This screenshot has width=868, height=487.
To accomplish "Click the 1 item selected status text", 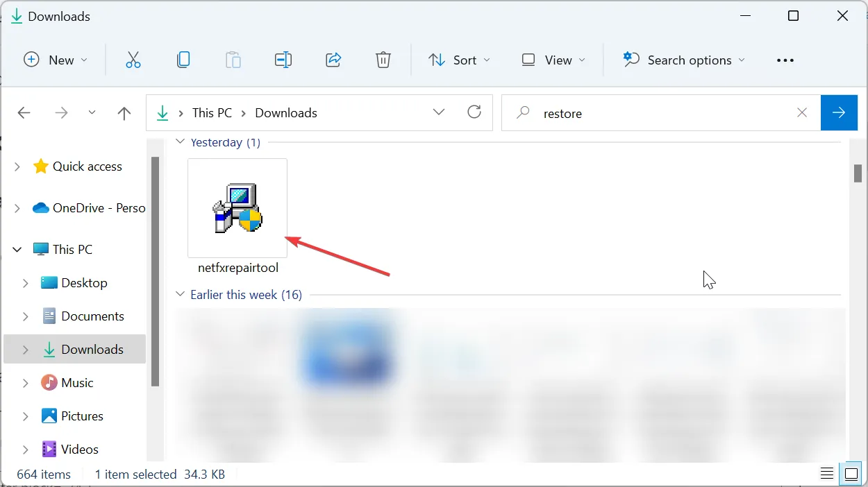I will [x=135, y=475].
